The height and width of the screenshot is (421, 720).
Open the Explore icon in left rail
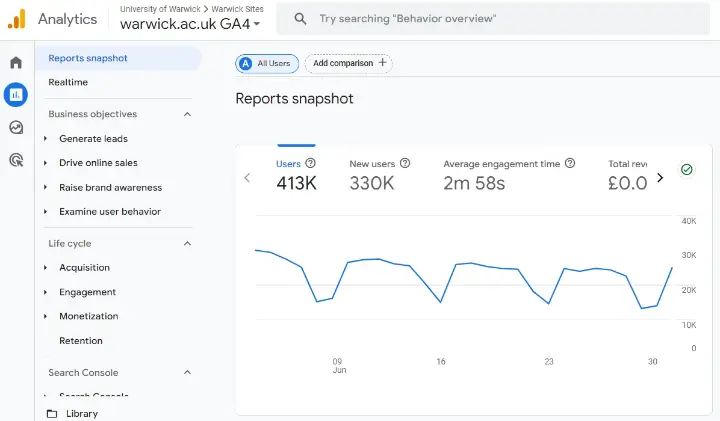click(x=16, y=127)
